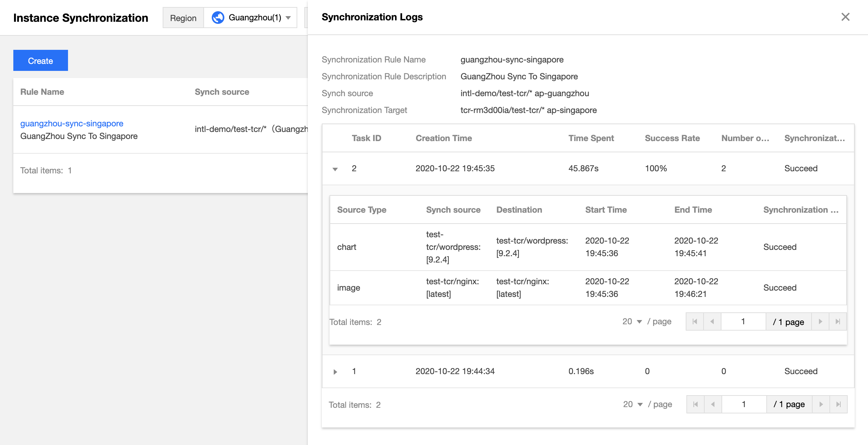Open inner table 20 per page dropdown

(632, 321)
